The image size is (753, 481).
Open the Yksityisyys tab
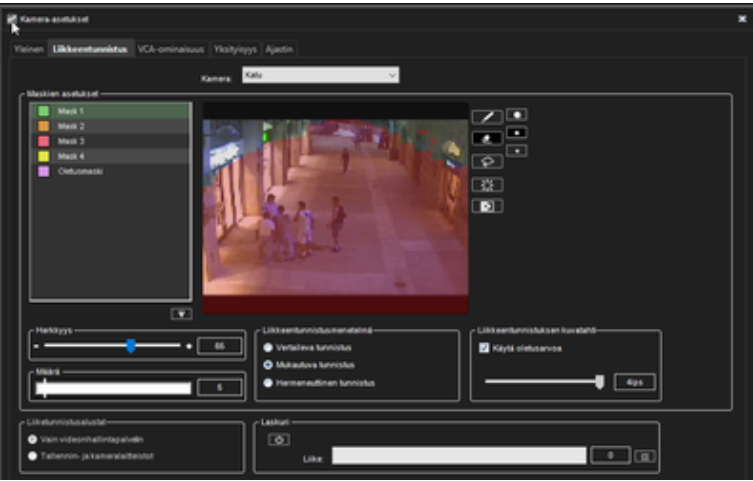pos(235,48)
